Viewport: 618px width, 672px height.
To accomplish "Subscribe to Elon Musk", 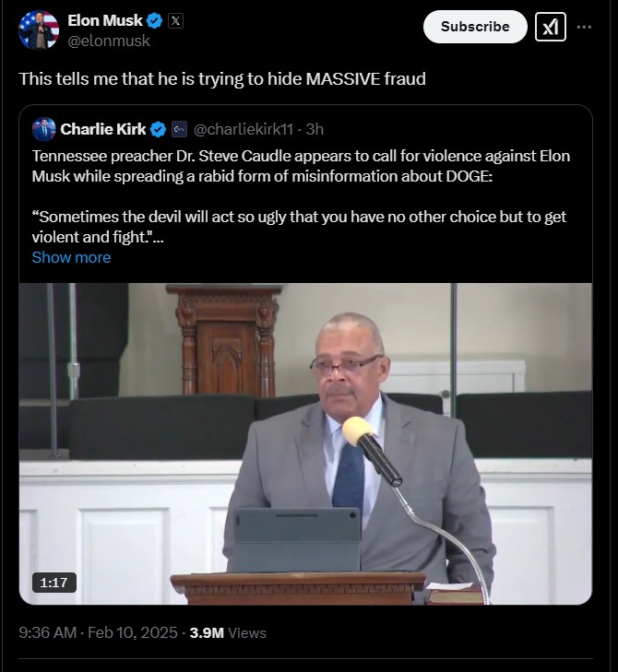I will (475, 27).
